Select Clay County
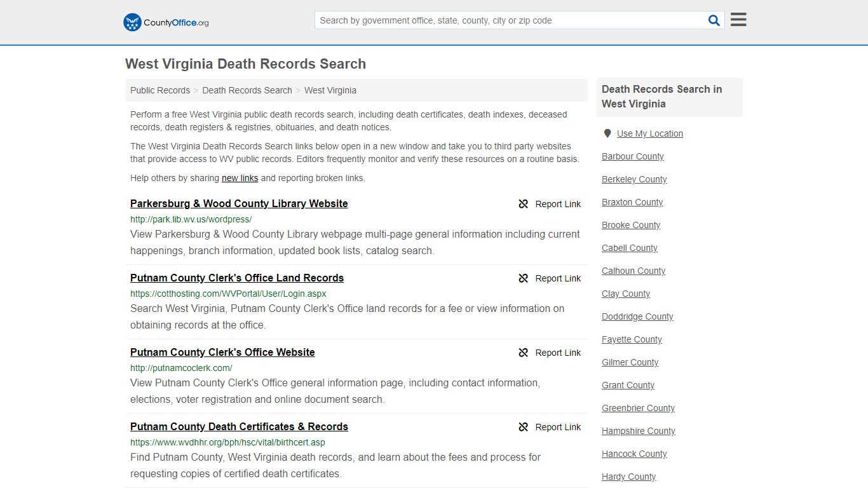Viewport: 868px width, 488px height. [x=626, y=294]
